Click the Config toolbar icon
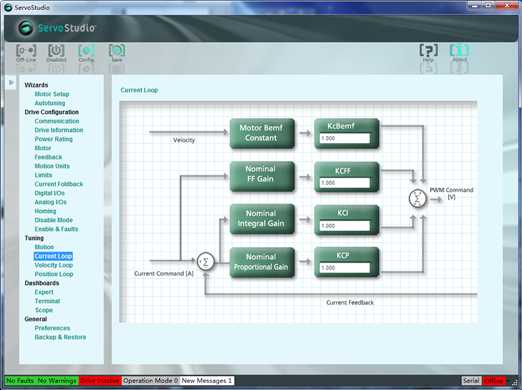 point(86,53)
